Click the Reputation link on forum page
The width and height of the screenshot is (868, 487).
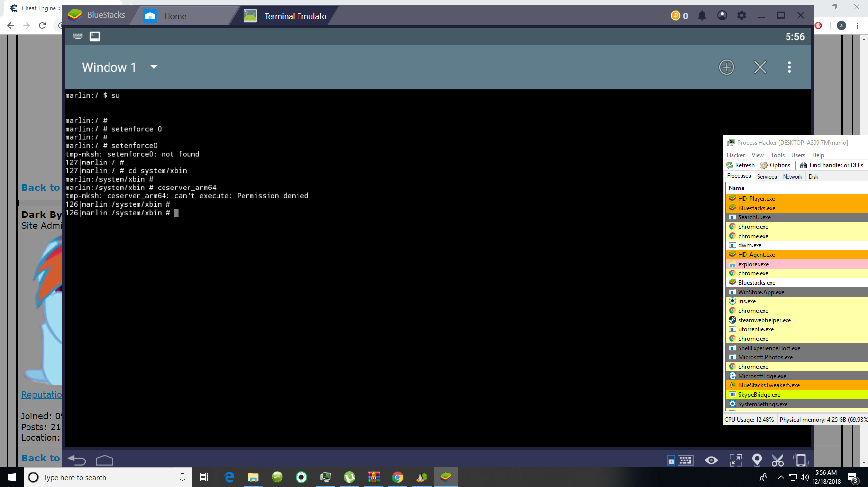pyautogui.click(x=41, y=395)
